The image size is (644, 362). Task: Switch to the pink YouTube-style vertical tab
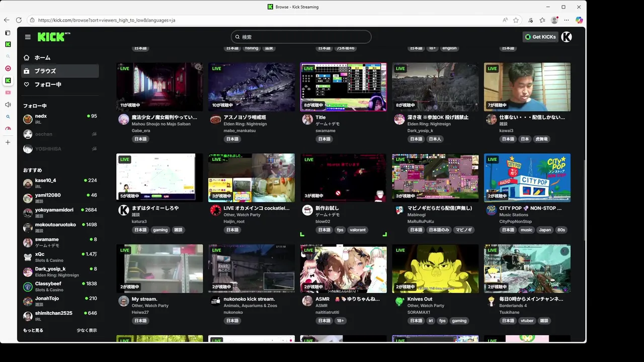click(8, 93)
